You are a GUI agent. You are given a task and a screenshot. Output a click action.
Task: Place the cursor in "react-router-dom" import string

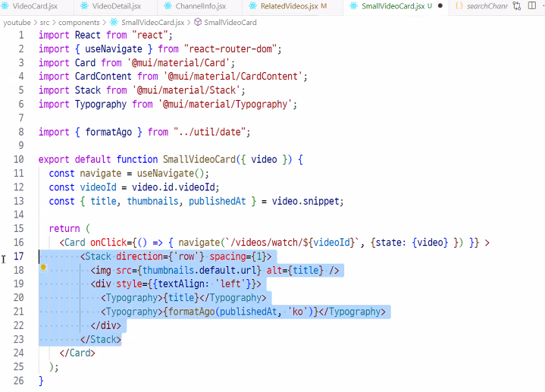pyautogui.click(x=230, y=49)
